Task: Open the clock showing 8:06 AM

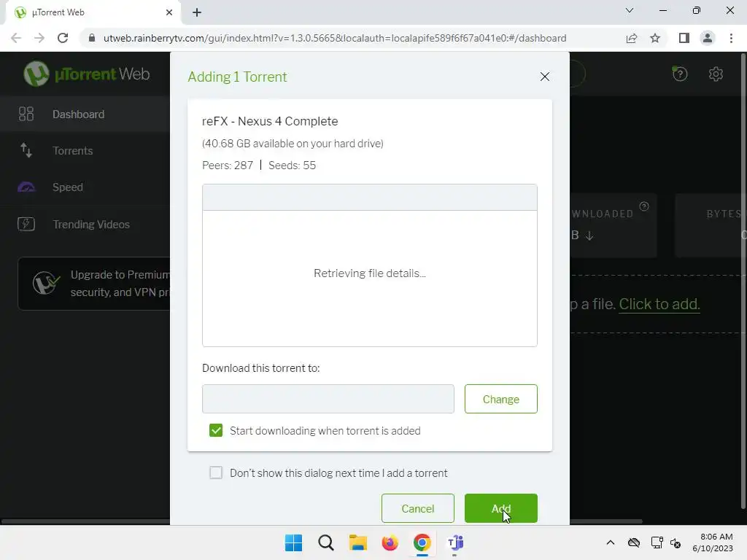Action: pos(713,542)
